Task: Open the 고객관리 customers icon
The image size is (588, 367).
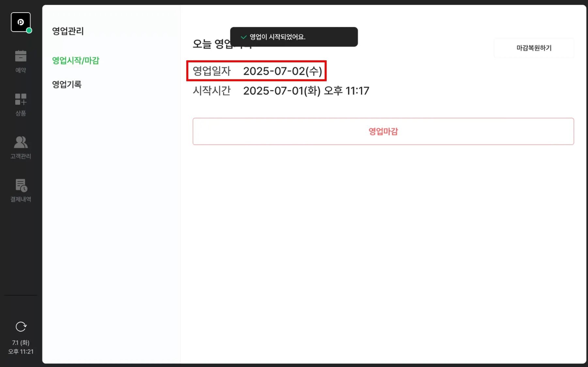Action: pos(21,142)
